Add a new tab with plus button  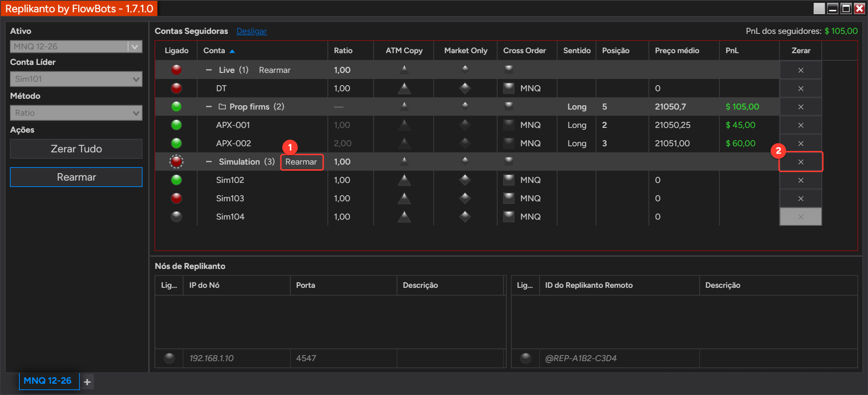[87, 382]
